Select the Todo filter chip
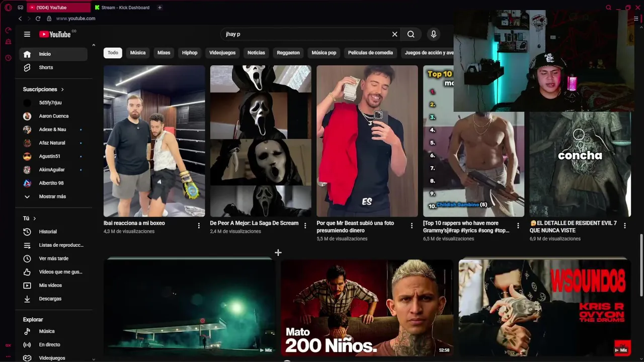The image size is (644, 362). 113,53
